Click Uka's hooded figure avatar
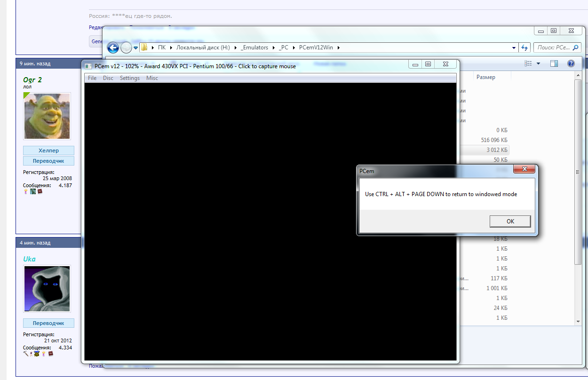This screenshot has width=588, height=380. point(47,289)
